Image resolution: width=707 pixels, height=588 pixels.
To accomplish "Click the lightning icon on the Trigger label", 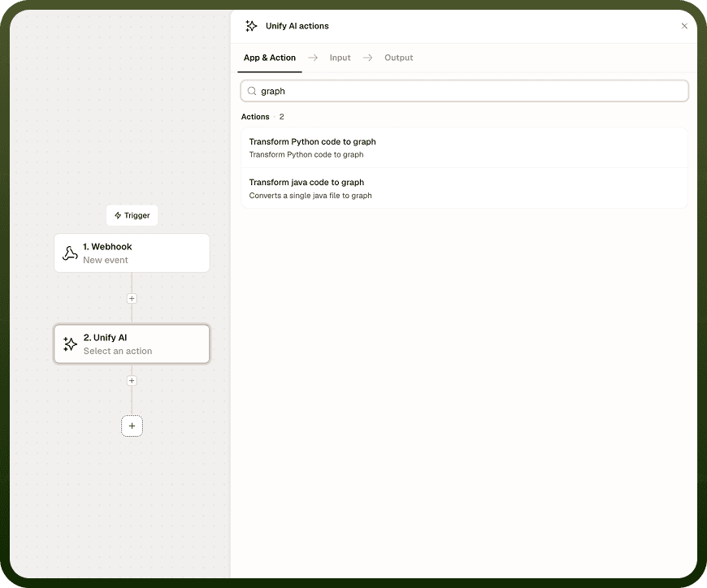I will tap(118, 215).
